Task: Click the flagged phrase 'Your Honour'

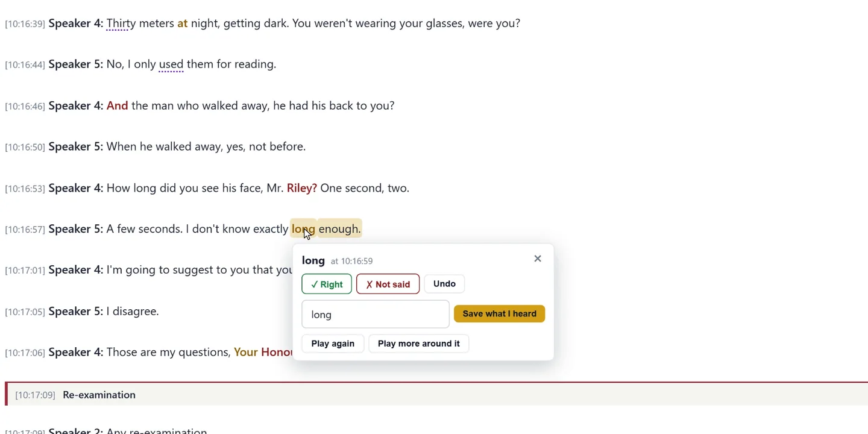Action: tap(263, 352)
